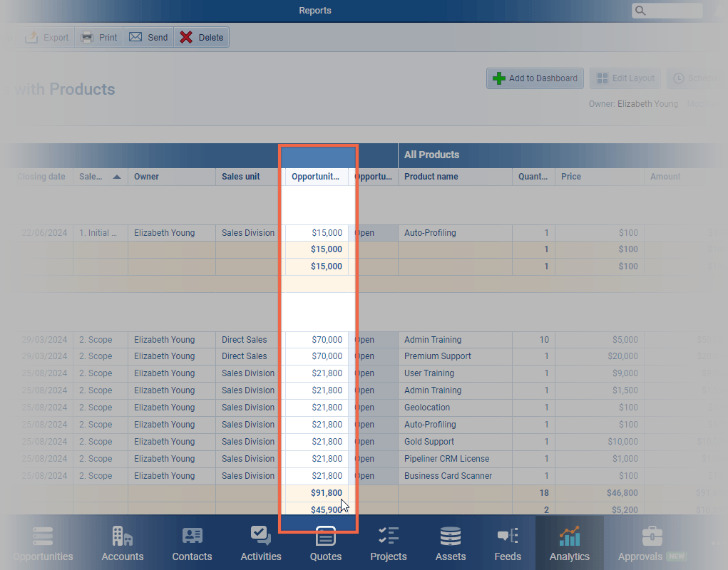The width and height of the screenshot is (728, 570).
Task: Click Add to Dashboard button
Action: click(535, 78)
